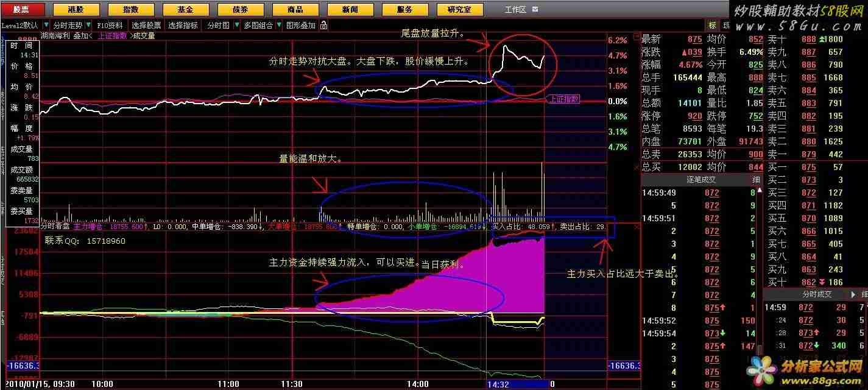Click the 多图组合 toolbar button
This screenshot has width=868, height=390.
pyautogui.click(x=259, y=26)
